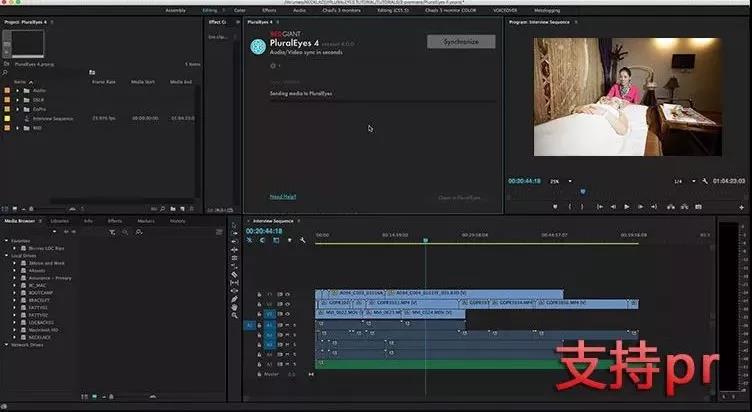Expand the GoPro bin in the Project panel

click(18, 109)
